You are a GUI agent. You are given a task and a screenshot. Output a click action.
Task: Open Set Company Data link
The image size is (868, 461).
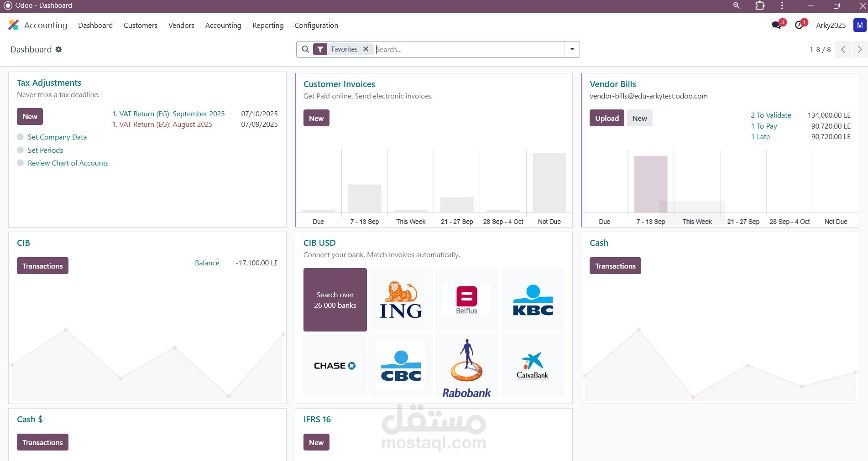57,137
